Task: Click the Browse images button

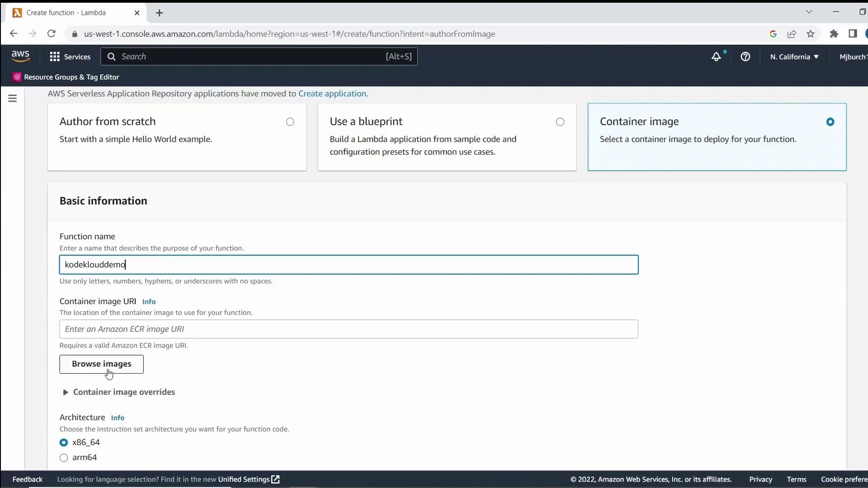Action: 101,364
